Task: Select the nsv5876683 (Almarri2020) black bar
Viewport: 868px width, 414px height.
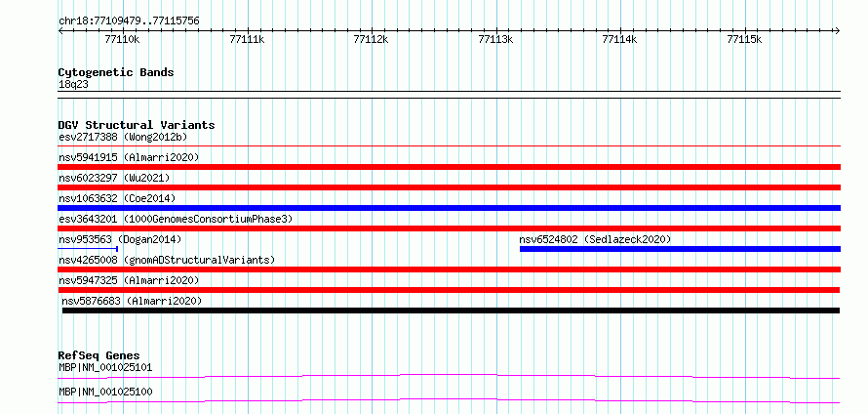Action: [451, 310]
